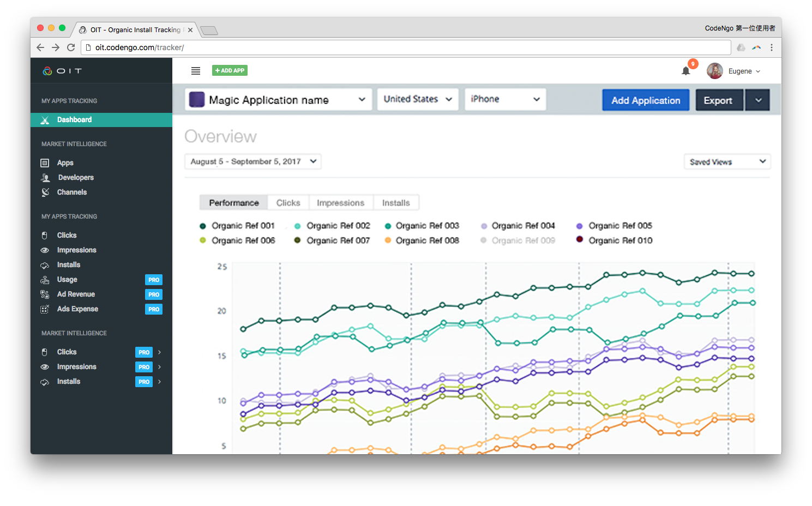This screenshot has height=506, width=812.
Task: Click the Ad Revenue icon
Action: pos(45,294)
